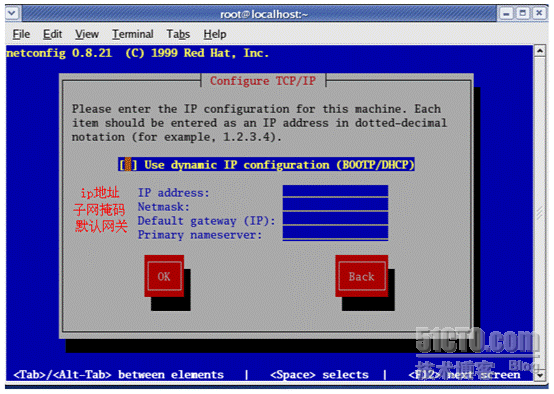Maximize the root@localhost terminal window
Viewport: 554px width, 394px height.
coord(523,14)
